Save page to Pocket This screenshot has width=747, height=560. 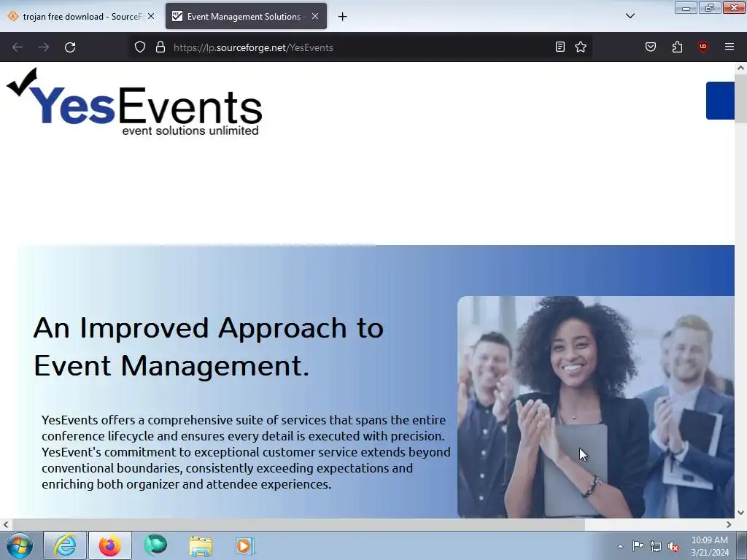coord(651,47)
